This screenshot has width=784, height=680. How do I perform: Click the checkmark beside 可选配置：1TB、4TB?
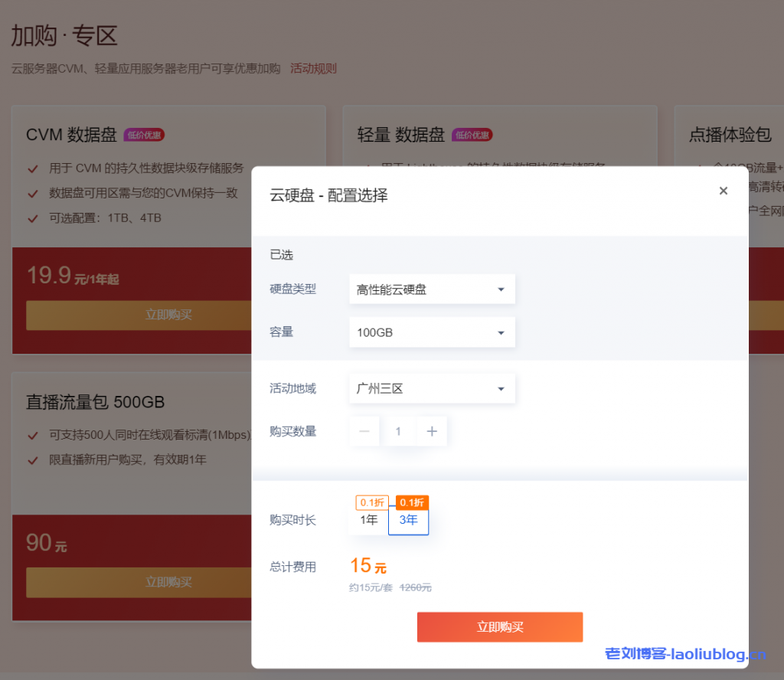pos(33,218)
